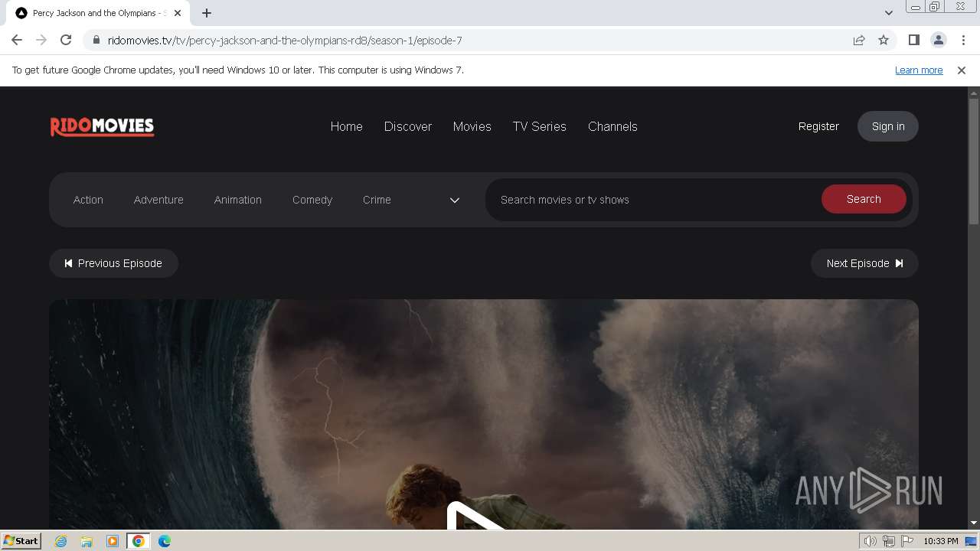
Task: Select the Action genre
Action: tap(88, 200)
